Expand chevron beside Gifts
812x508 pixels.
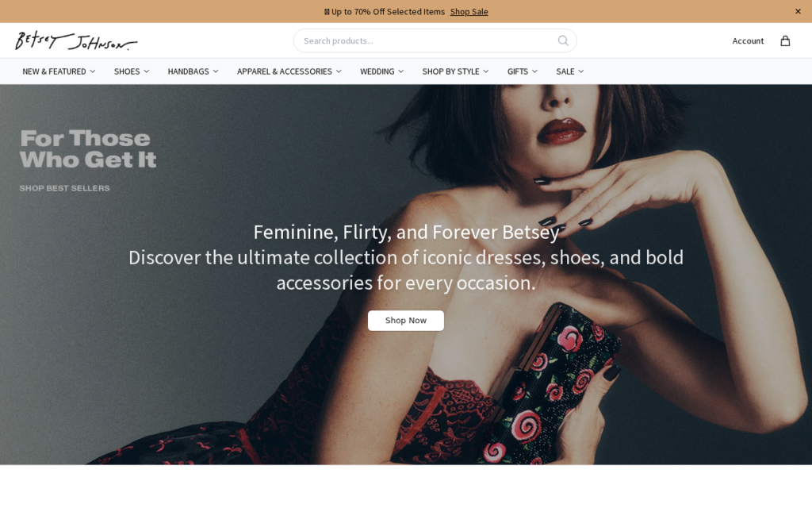pyautogui.click(x=535, y=71)
